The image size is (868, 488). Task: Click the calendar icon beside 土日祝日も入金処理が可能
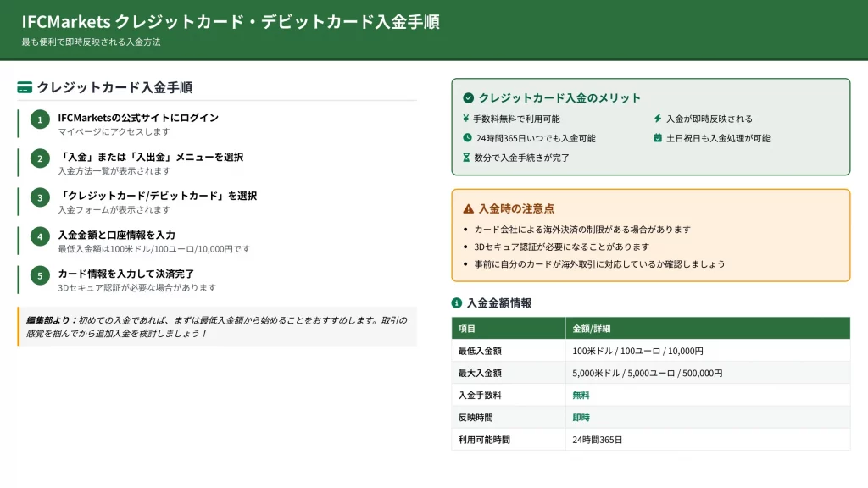658,138
